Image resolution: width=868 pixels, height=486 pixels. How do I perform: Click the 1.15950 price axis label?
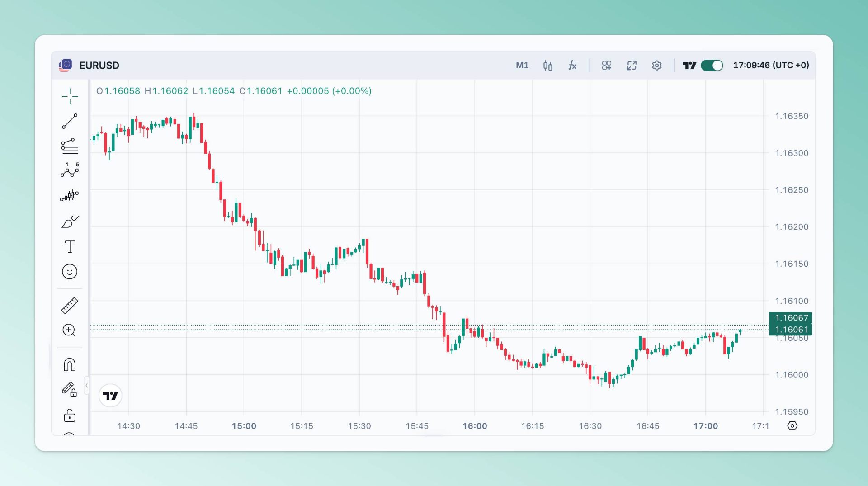[792, 412]
